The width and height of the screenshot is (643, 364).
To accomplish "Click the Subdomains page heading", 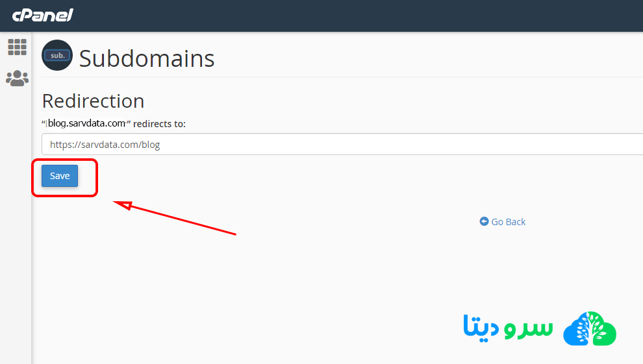I will [x=147, y=58].
